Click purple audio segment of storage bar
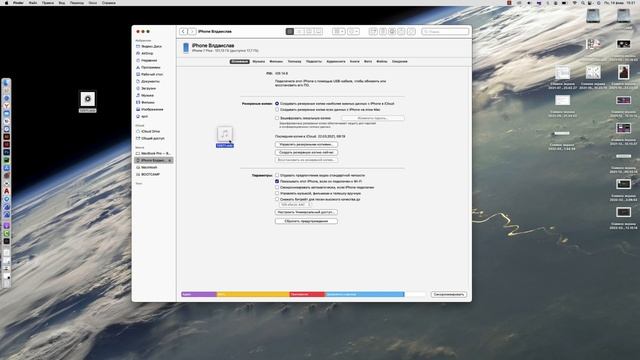The image size is (640, 360). click(199, 294)
